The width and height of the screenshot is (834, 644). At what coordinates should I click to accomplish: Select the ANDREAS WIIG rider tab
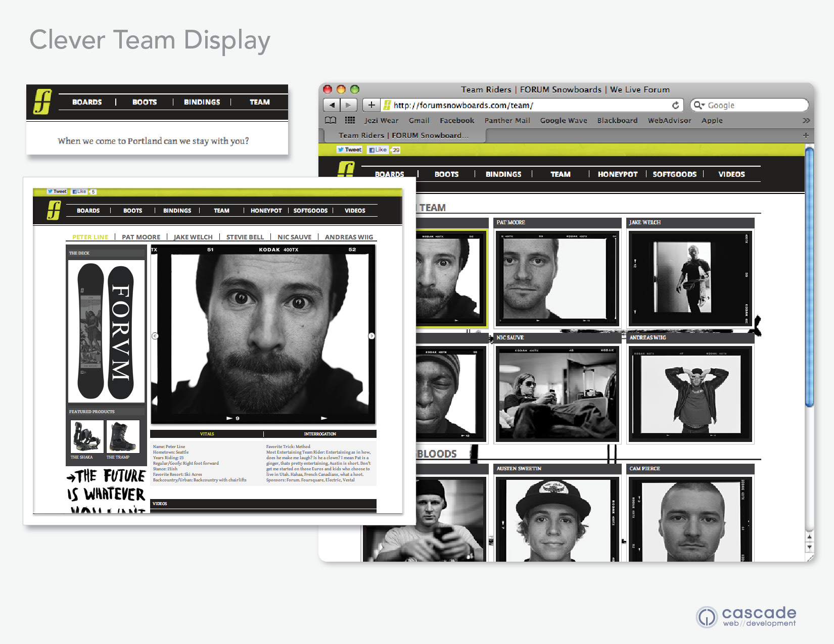349,237
